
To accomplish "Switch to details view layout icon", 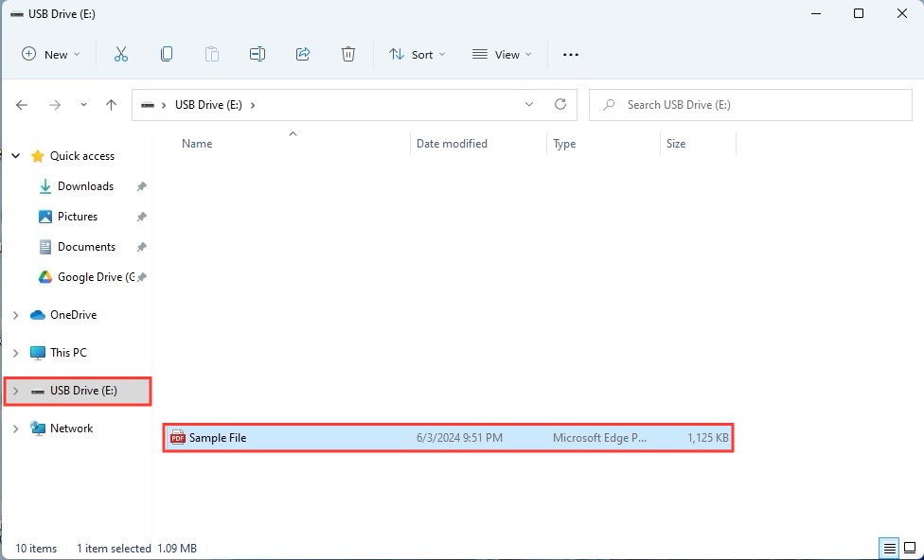I will point(890,548).
